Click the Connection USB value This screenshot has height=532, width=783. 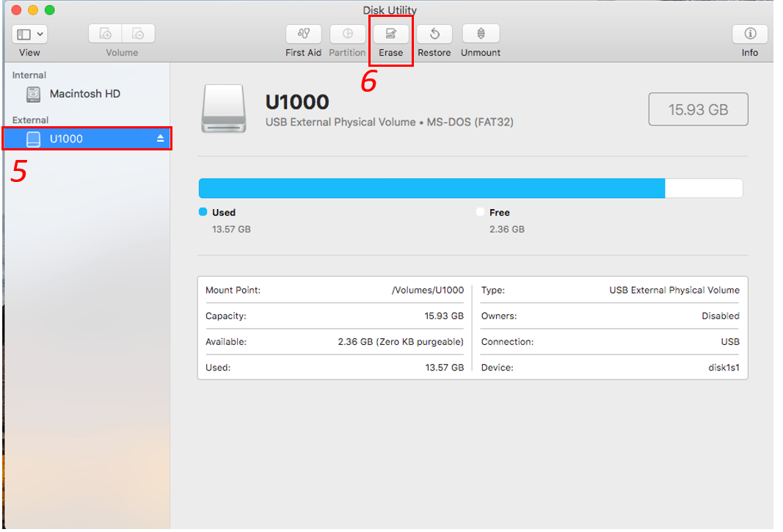[x=730, y=342]
